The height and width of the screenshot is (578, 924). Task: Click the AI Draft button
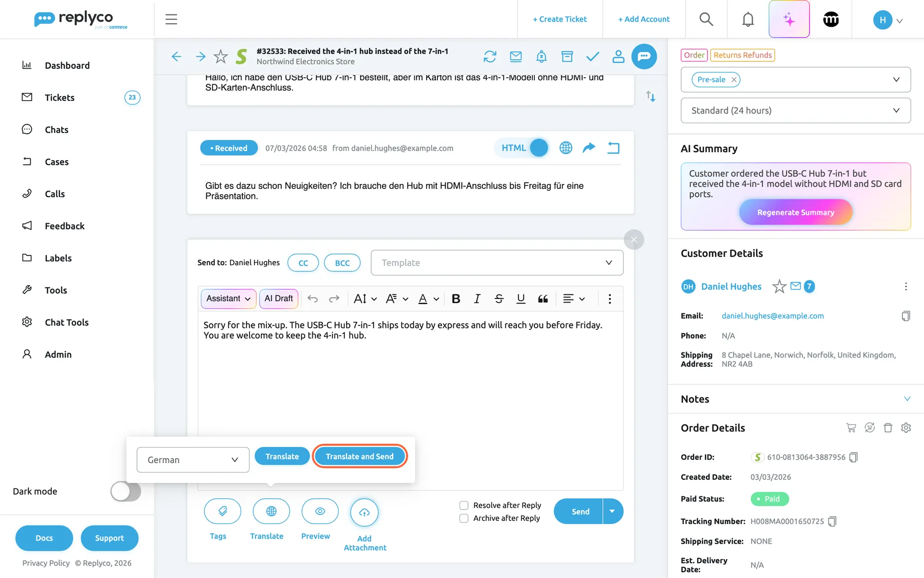pyautogui.click(x=279, y=299)
